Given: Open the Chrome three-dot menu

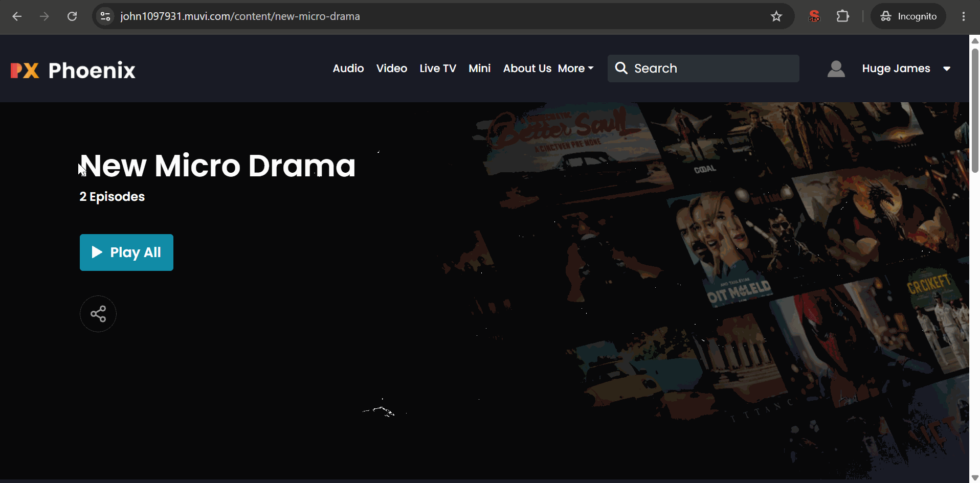Looking at the screenshot, I should pyautogui.click(x=964, y=16).
